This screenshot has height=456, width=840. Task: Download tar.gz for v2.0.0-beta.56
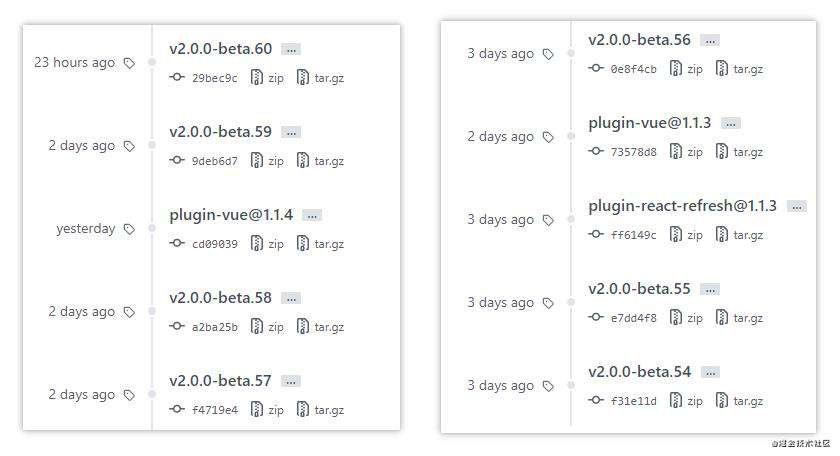coord(739,69)
